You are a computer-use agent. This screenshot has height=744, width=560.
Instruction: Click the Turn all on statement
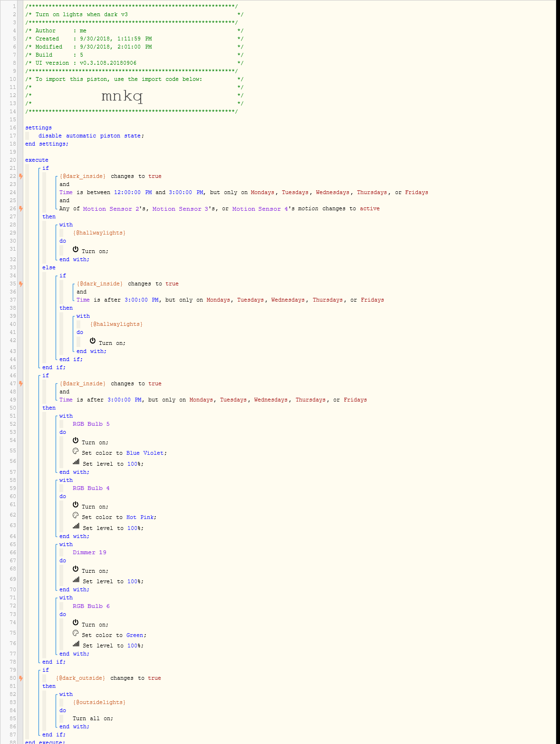point(93,718)
